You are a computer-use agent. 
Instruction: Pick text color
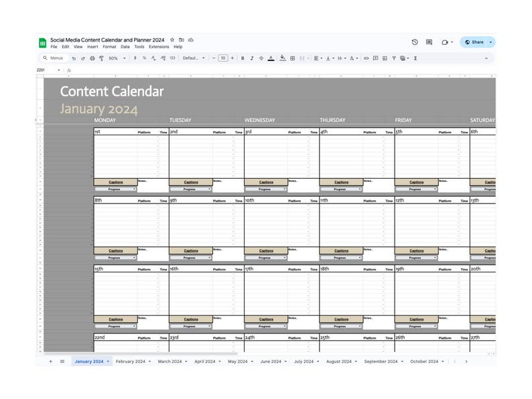point(271,58)
